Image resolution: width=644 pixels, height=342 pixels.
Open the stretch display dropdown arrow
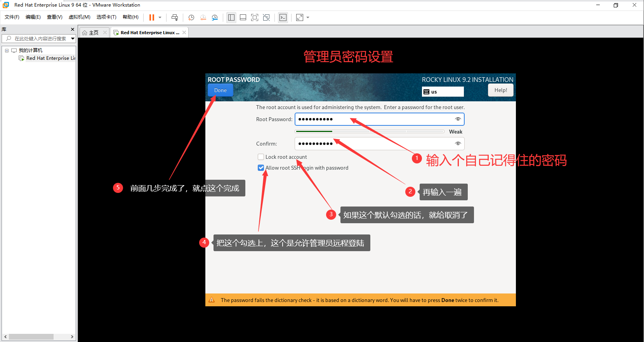tap(308, 17)
